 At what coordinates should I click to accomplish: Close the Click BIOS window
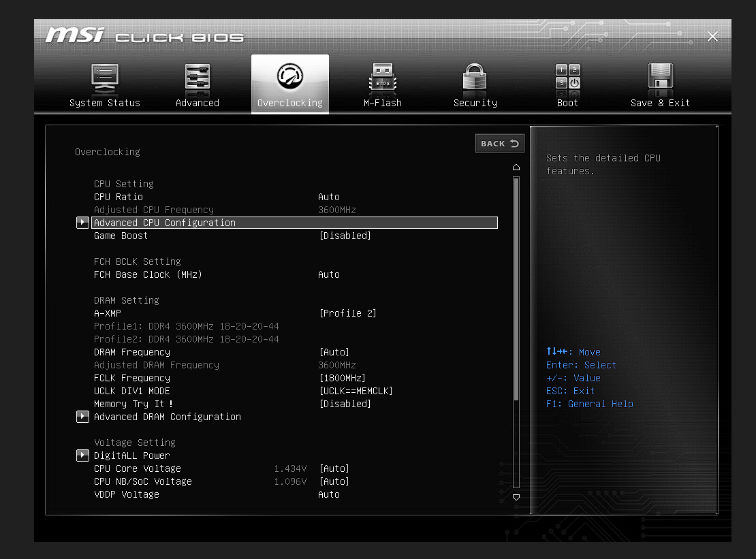[x=712, y=37]
